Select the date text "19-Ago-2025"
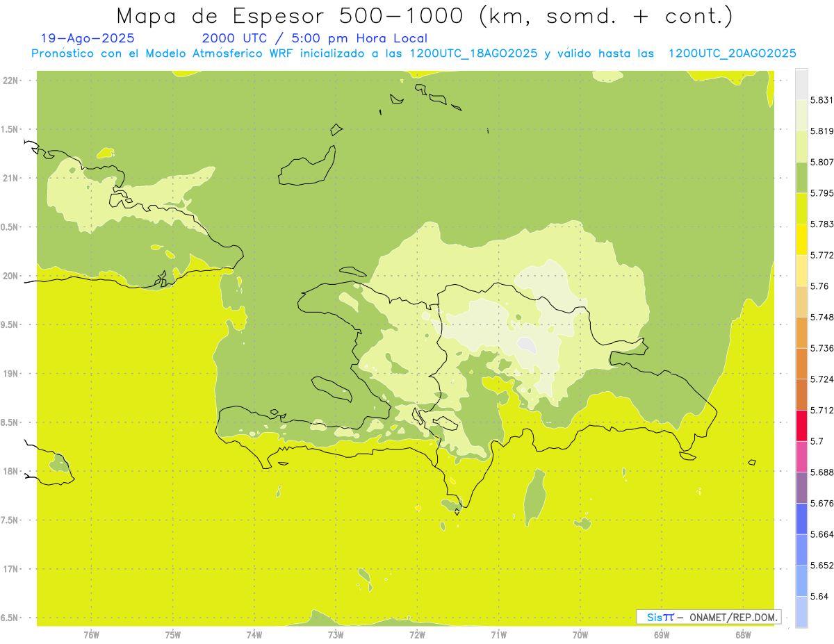 pos(88,39)
